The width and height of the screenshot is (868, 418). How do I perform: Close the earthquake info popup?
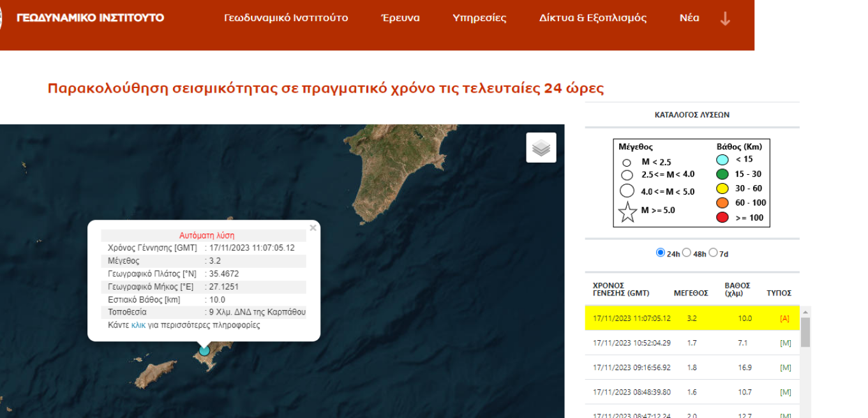pyautogui.click(x=313, y=228)
